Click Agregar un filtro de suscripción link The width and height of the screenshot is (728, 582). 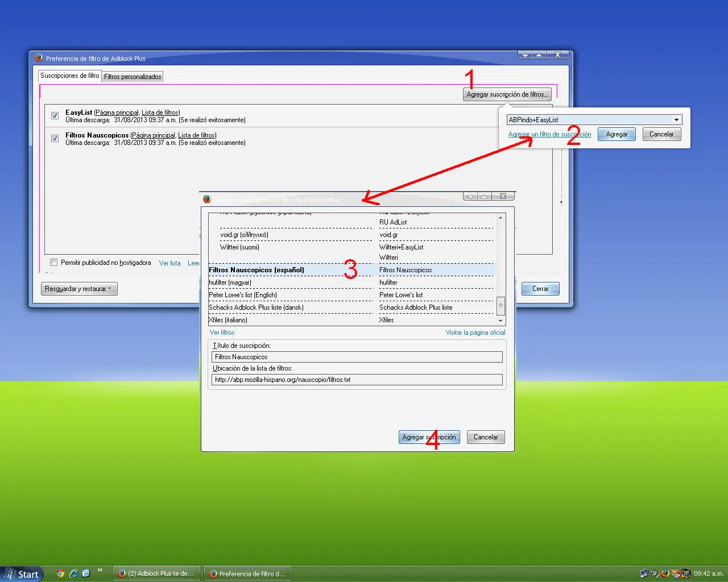549,134
